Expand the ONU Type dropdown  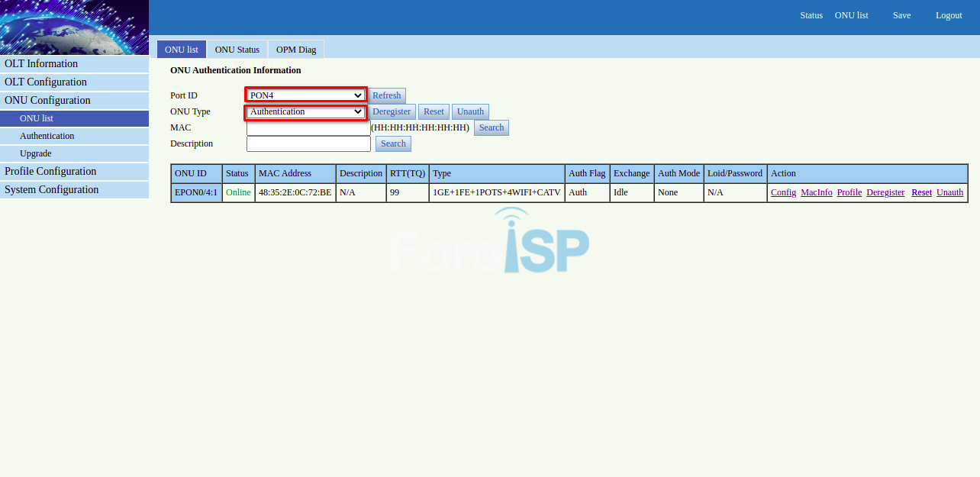point(306,111)
